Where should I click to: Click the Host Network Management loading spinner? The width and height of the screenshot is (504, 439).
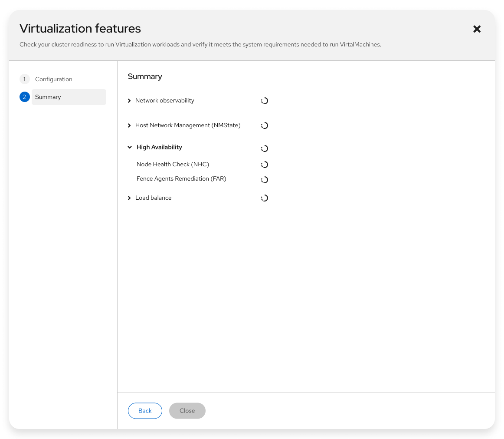click(265, 125)
